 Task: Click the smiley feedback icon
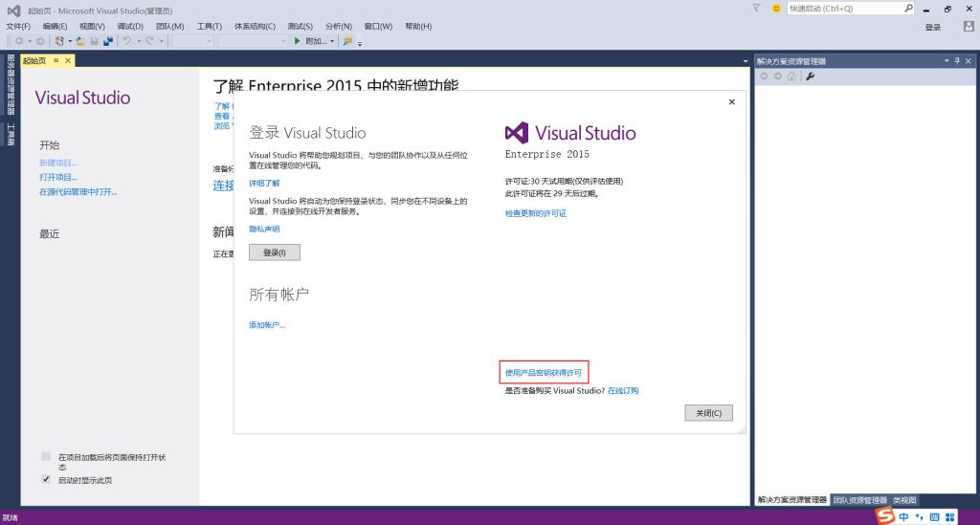point(776,8)
